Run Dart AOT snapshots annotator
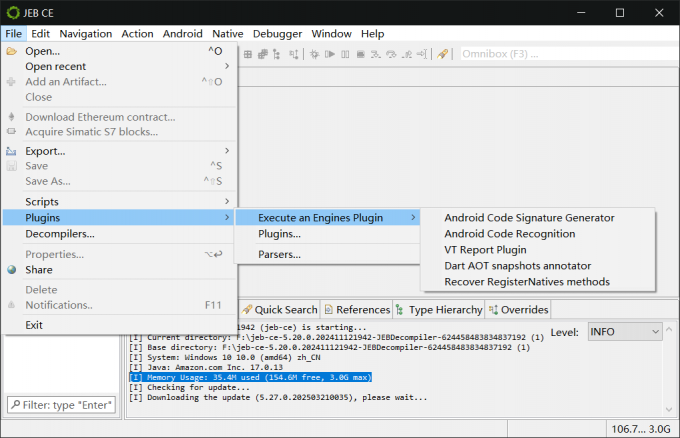Viewport: 680px width, 438px height. click(538, 266)
